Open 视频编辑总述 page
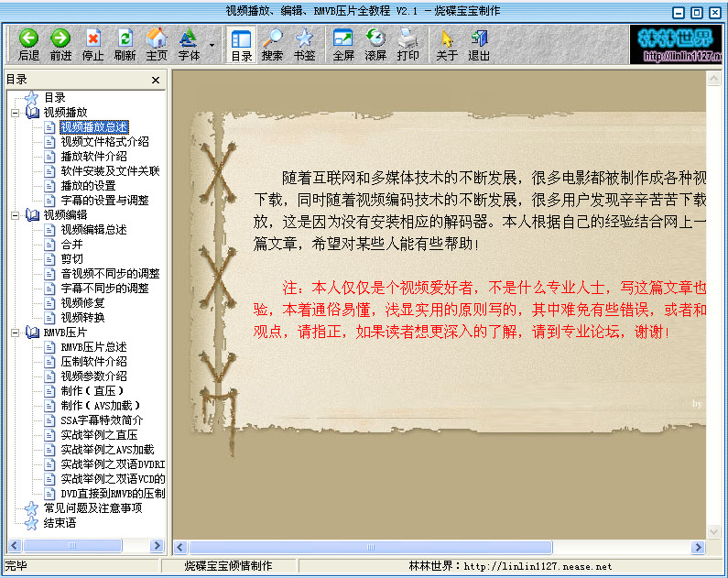The width and height of the screenshot is (728, 578). pyautogui.click(x=93, y=230)
